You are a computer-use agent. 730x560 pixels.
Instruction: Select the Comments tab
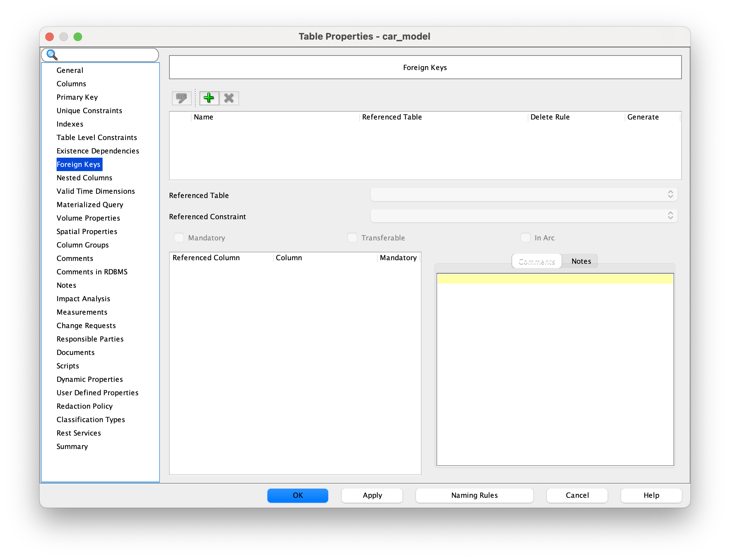coord(537,261)
